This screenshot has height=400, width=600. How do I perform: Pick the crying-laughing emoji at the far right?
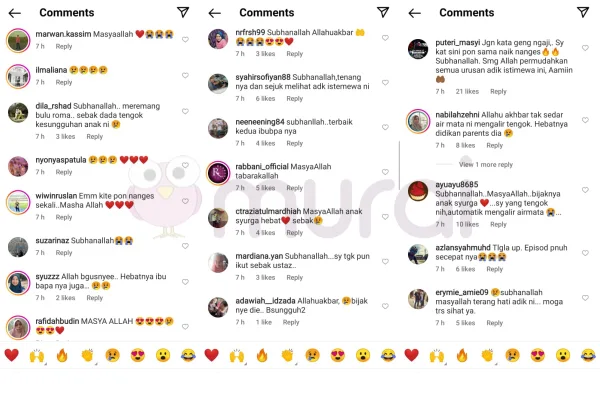pos(588,355)
